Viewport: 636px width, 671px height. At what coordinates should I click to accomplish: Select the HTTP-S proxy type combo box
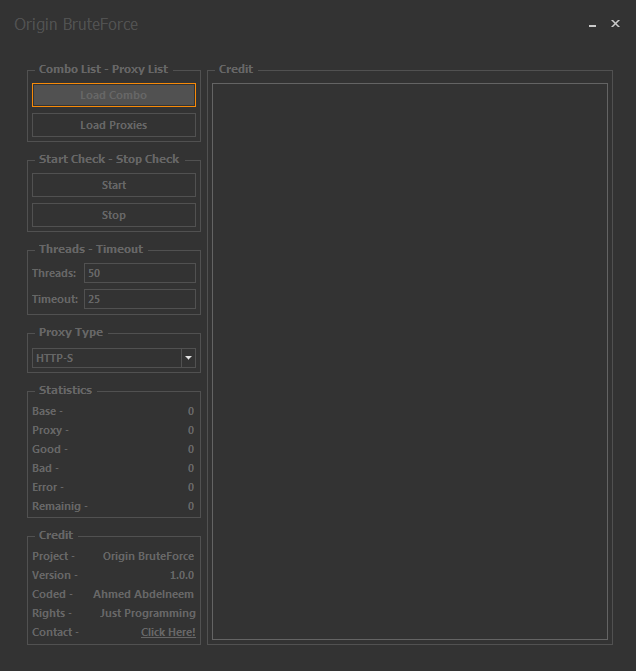coord(114,358)
